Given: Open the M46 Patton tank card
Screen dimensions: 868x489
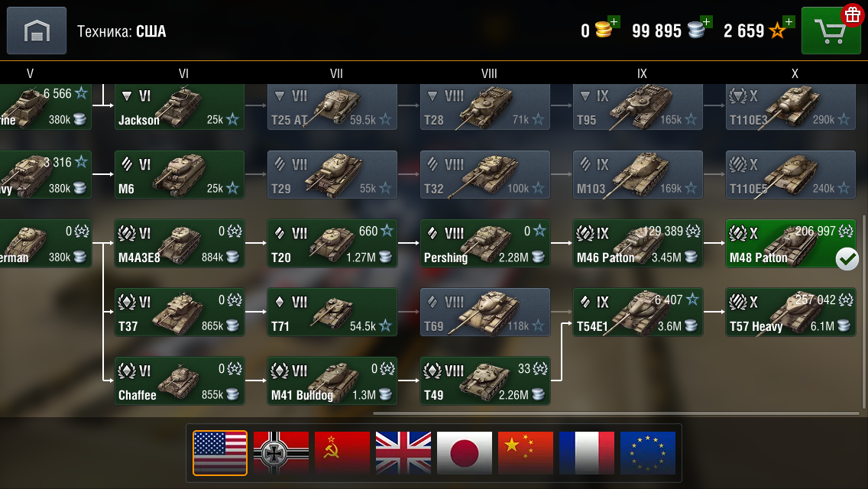Looking at the screenshot, I should tap(638, 243).
